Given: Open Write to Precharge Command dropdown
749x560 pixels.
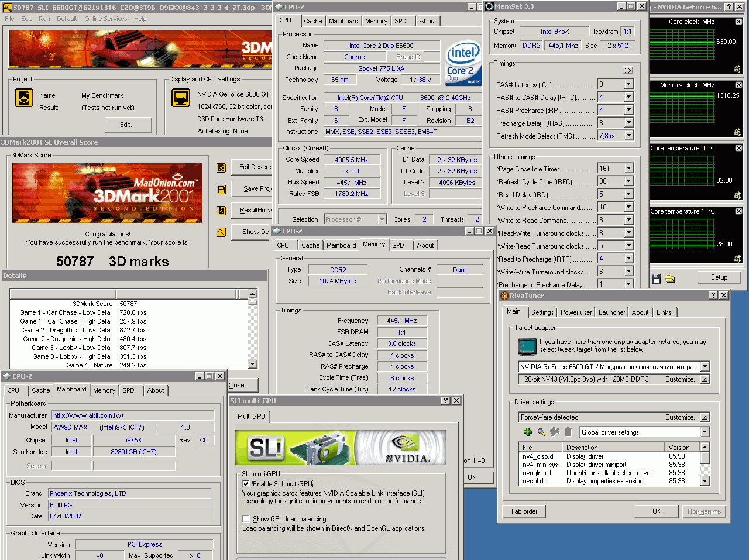Looking at the screenshot, I should click(x=628, y=207).
